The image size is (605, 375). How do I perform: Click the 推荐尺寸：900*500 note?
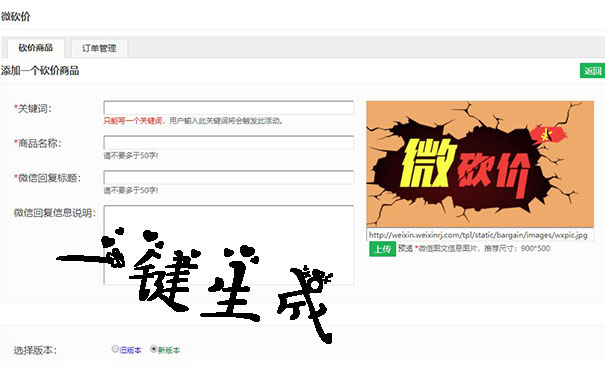[517, 248]
